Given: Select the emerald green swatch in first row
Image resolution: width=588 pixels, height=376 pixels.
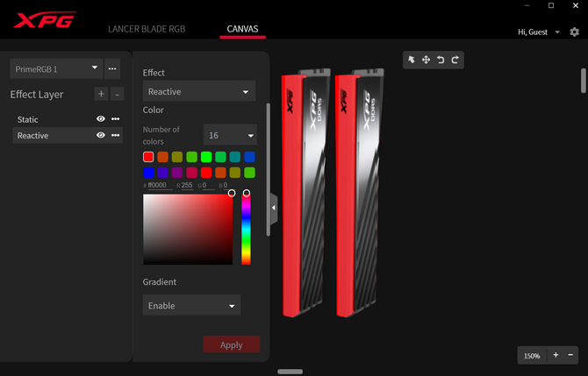Looking at the screenshot, I should (220, 157).
